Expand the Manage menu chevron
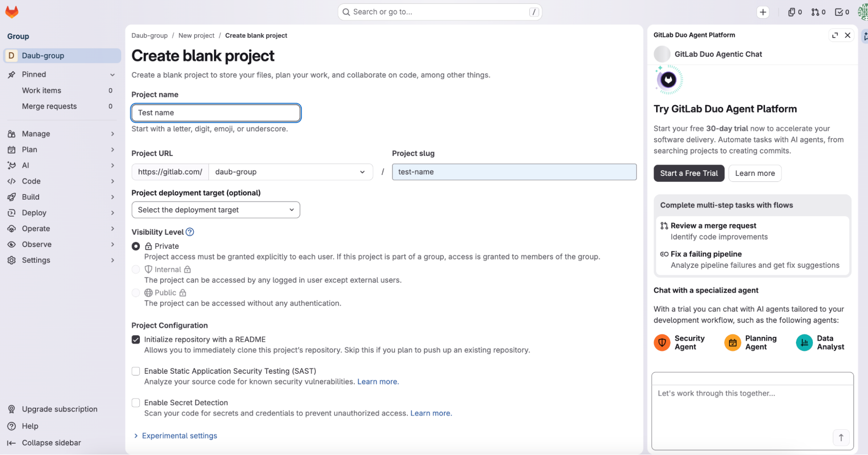The image size is (868, 455). pos(112,134)
